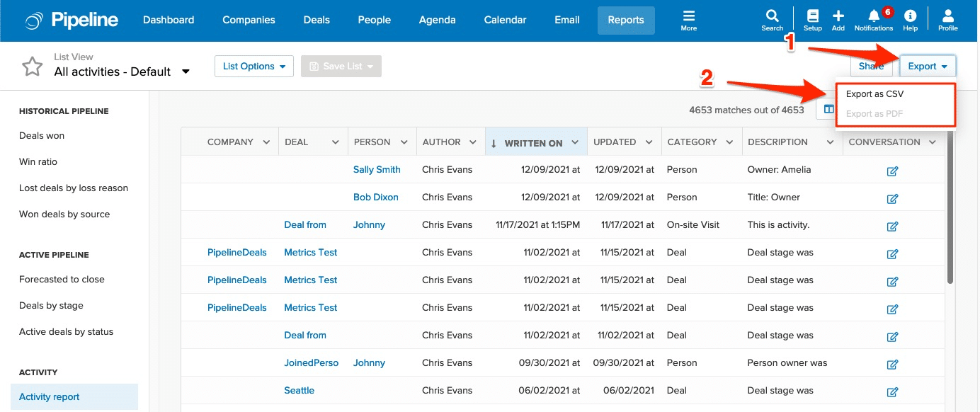
Task: Expand the WRITTEN ON column dropdown arrow
Action: pyautogui.click(x=575, y=143)
